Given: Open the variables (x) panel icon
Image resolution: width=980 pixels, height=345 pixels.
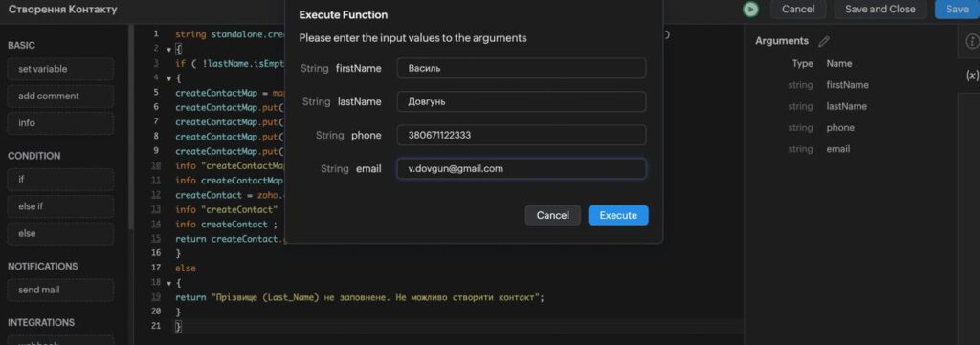Looking at the screenshot, I should pos(972,75).
